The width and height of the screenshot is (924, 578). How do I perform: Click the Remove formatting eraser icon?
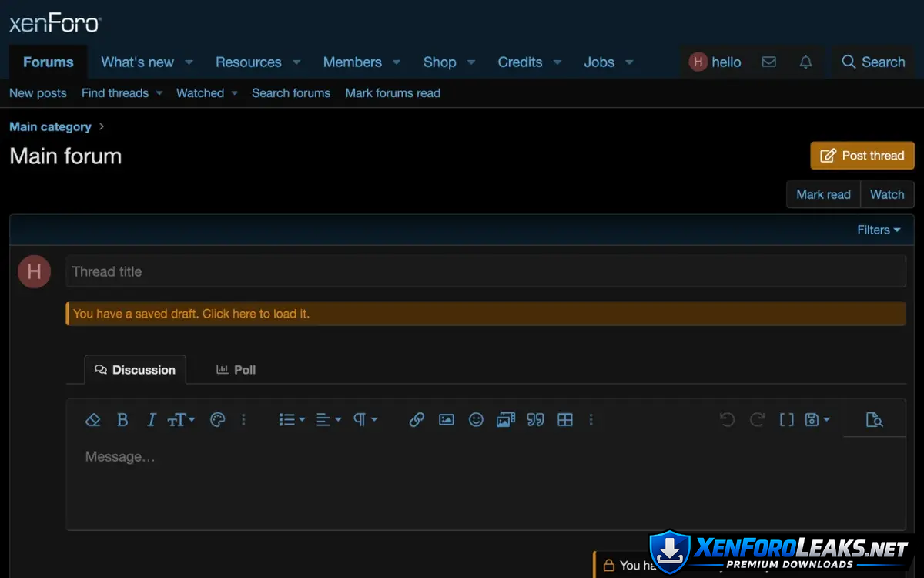pos(92,420)
